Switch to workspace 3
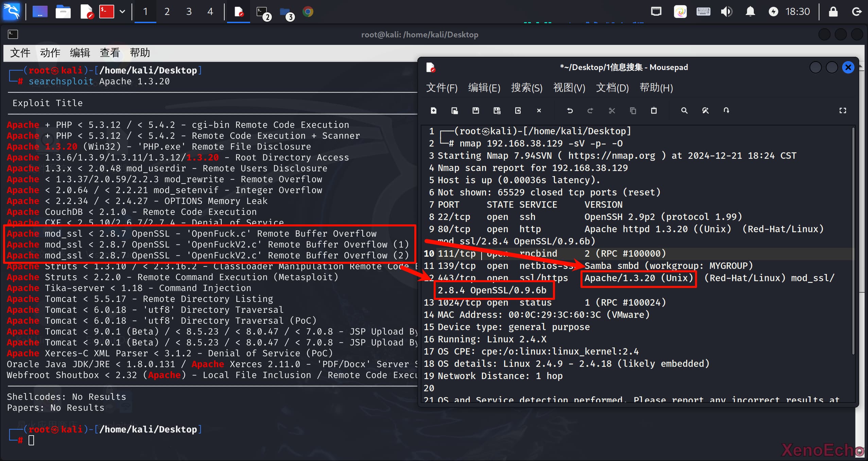 (189, 12)
